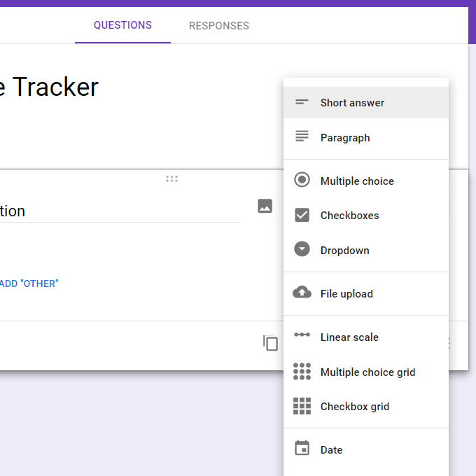Click the Checkboxes tick icon
The width and height of the screenshot is (476, 476).
(302, 215)
